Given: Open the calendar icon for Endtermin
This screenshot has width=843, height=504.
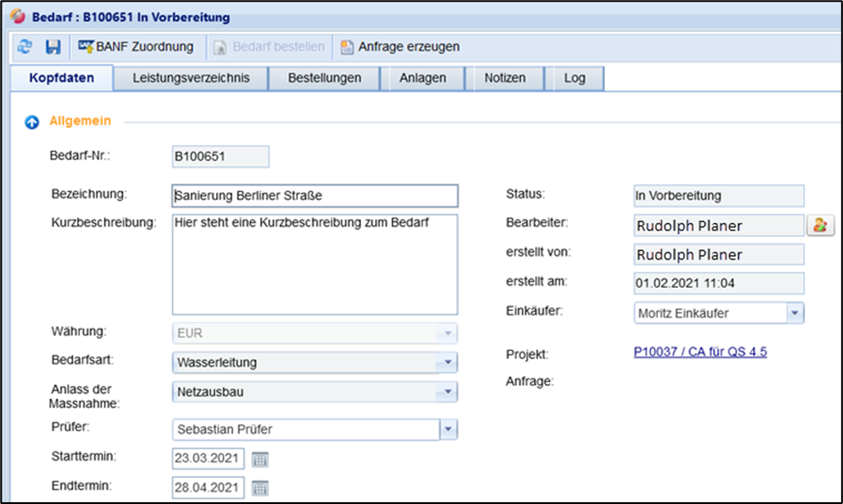Looking at the screenshot, I should [x=260, y=488].
